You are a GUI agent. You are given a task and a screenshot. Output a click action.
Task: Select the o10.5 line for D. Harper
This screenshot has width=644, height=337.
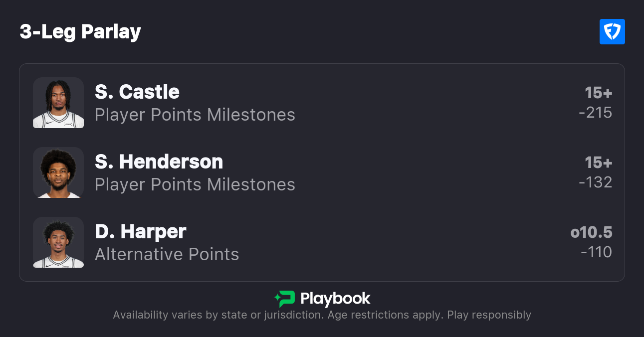(x=591, y=232)
